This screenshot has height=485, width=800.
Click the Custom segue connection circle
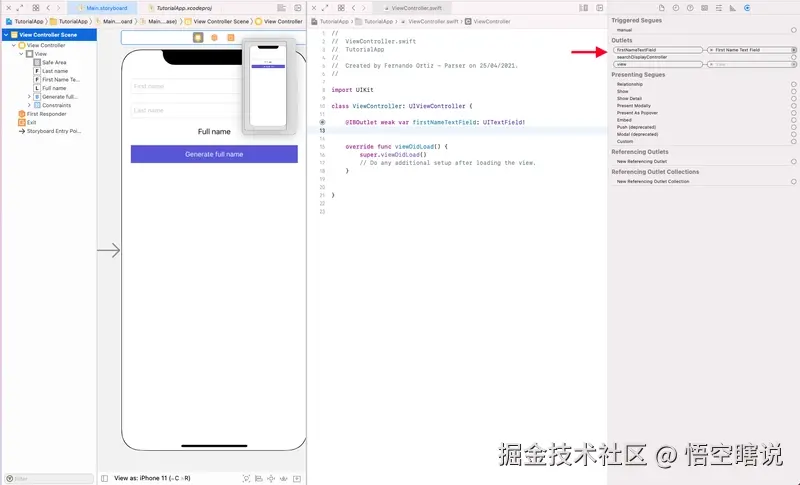pos(794,142)
